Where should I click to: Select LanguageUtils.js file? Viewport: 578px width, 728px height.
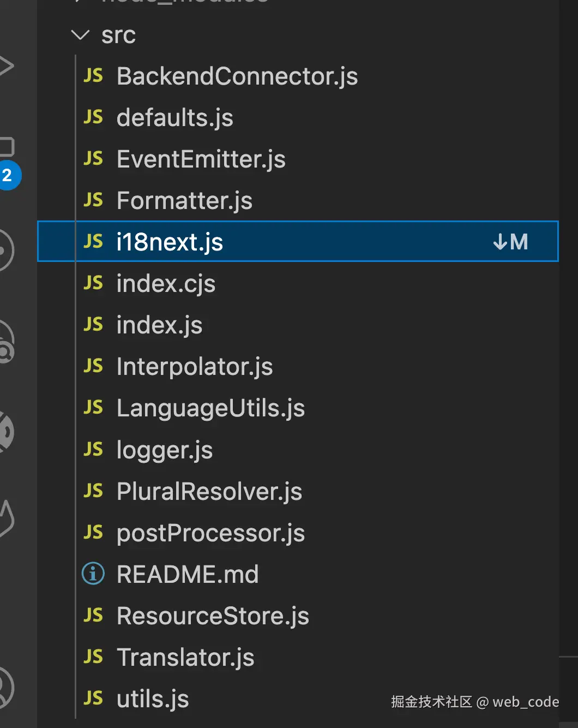click(x=210, y=408)
